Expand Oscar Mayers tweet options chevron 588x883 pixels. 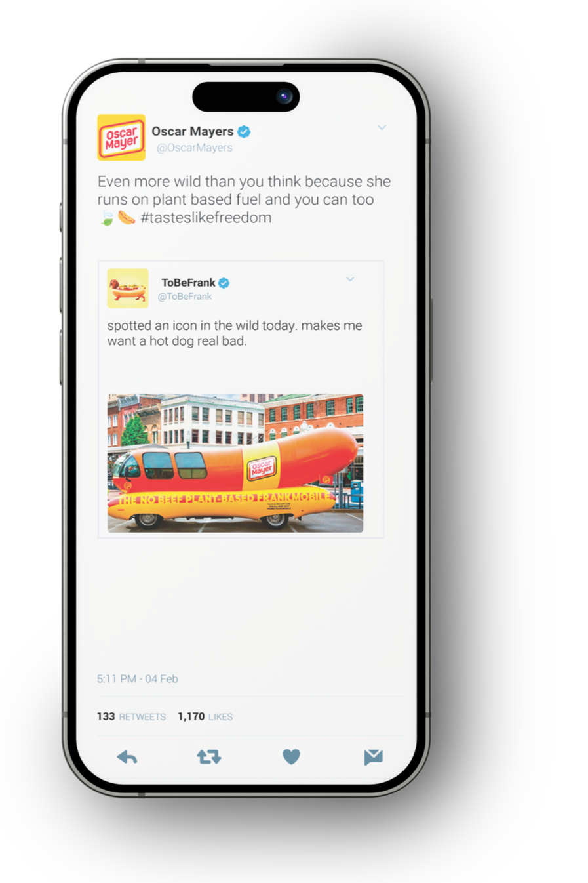[x=382, y=127]
